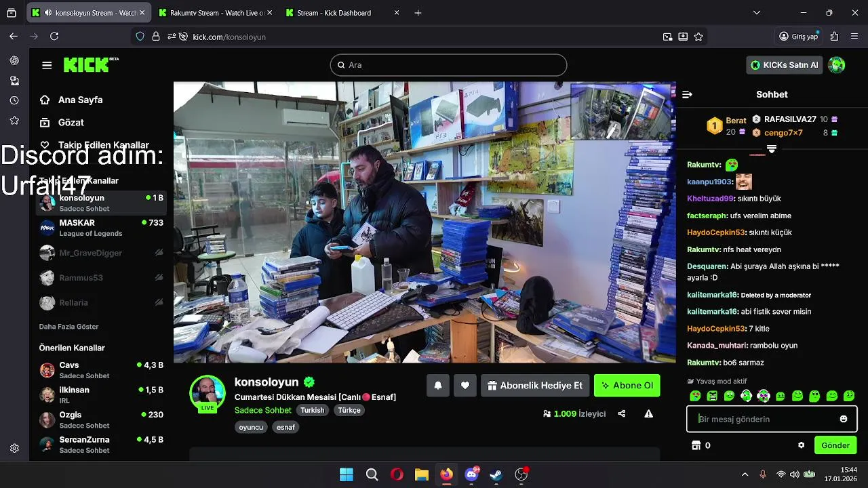
Task: Click the Turkish tag
Action: (x=313, y=410)
